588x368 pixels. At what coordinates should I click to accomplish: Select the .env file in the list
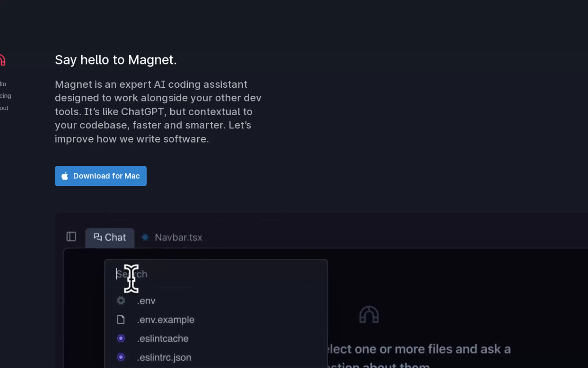coord(146,300)
